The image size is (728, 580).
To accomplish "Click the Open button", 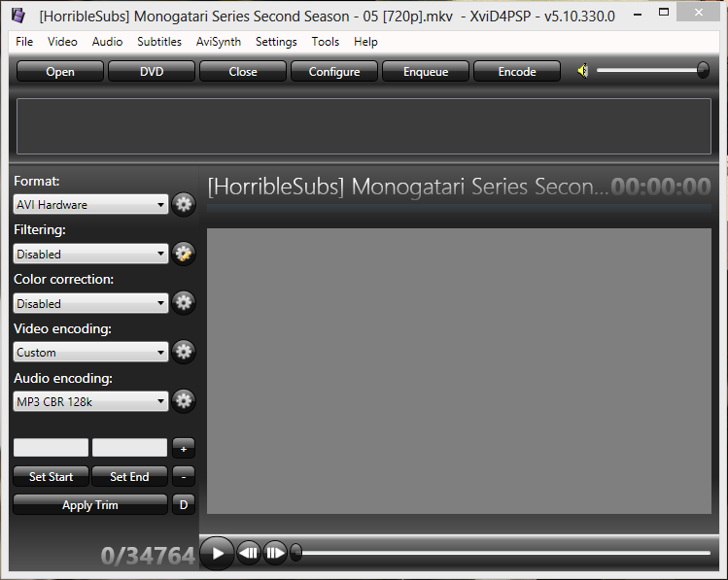I will click(x=60, y=72).
